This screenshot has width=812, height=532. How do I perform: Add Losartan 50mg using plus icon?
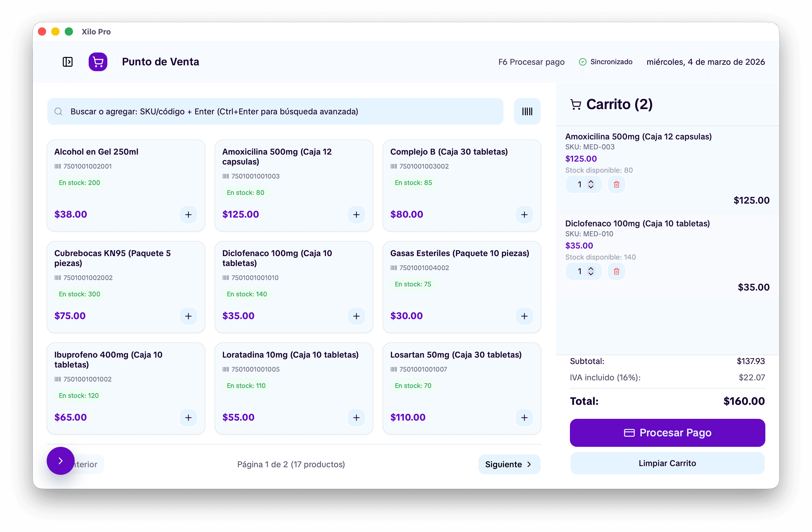click(524, 418)
